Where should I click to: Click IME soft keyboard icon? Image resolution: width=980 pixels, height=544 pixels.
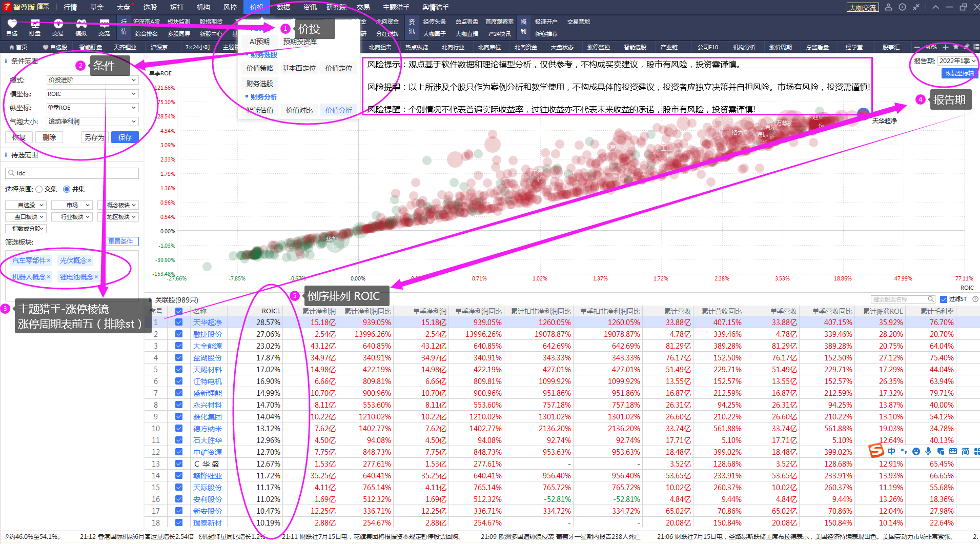pos(953,451)
